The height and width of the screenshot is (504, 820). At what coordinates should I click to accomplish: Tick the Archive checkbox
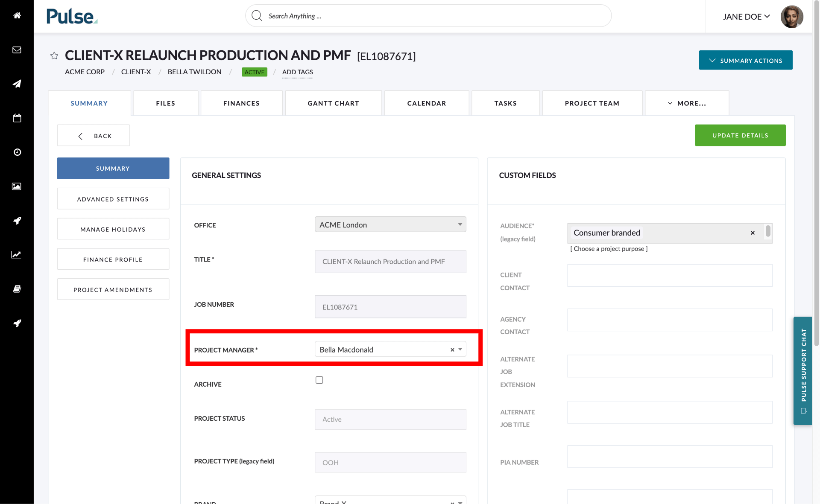(x=319, y=380)
